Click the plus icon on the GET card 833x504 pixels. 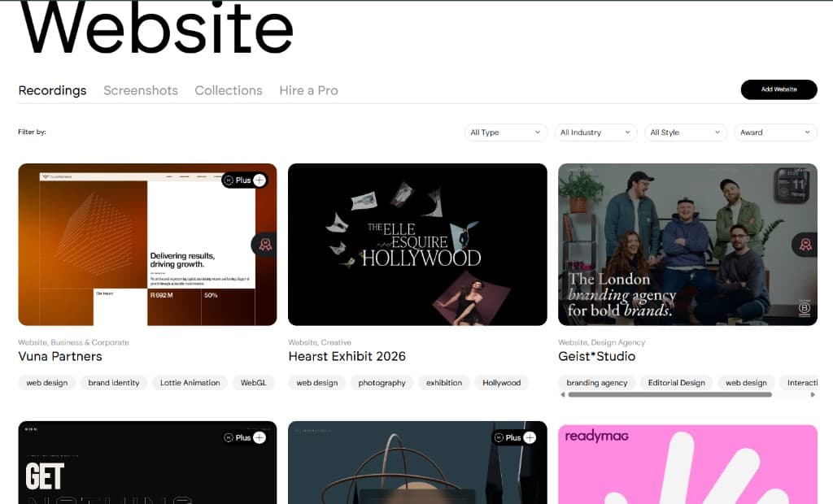259,437
